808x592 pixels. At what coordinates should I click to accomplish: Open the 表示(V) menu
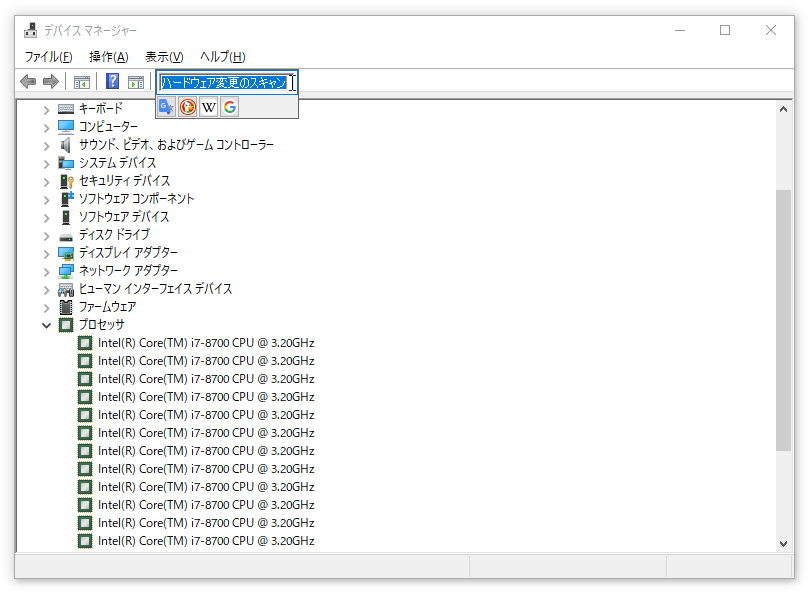click(164, 57)
